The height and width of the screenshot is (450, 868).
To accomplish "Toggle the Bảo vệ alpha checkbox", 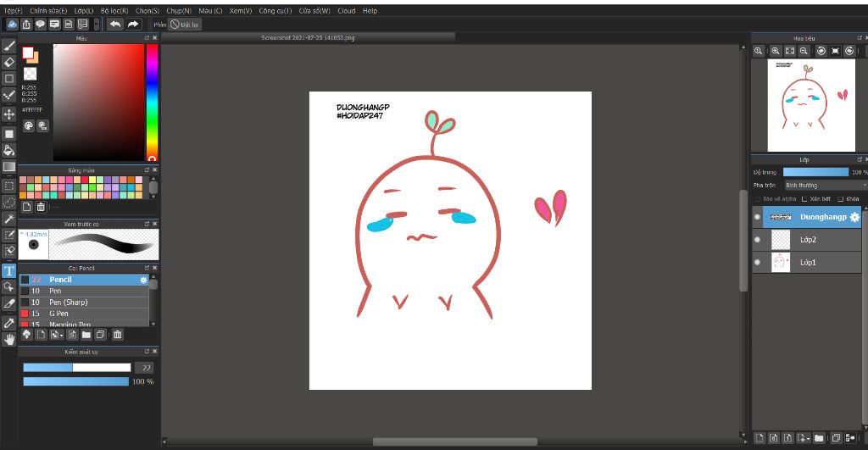I will pyautogui.click(x=757, y=198).
